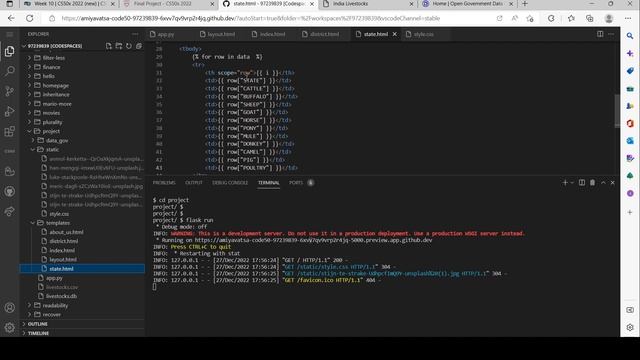The image size is (640, 360).
Task: Switch to the layout.html editor tab
Action: 221,34
